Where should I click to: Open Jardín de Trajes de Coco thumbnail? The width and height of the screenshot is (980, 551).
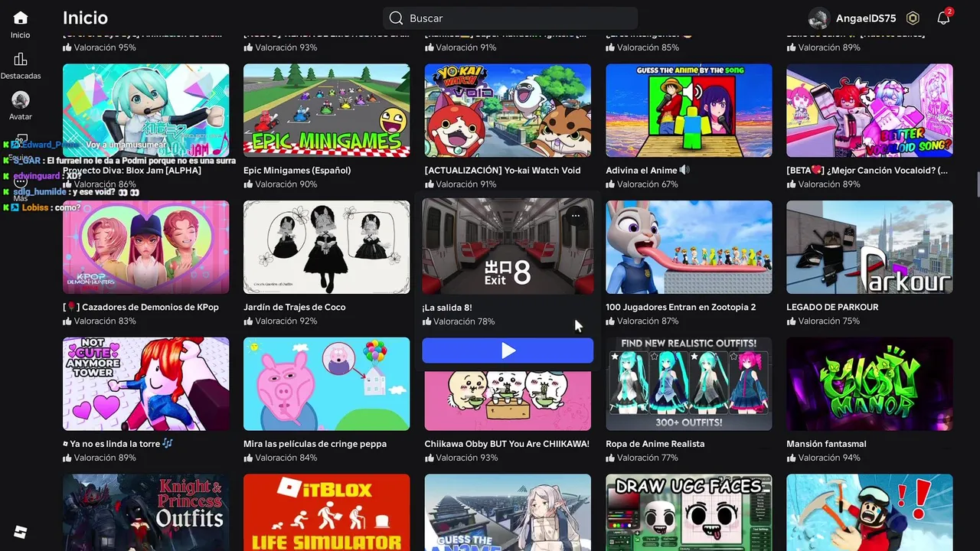(326, 247)
